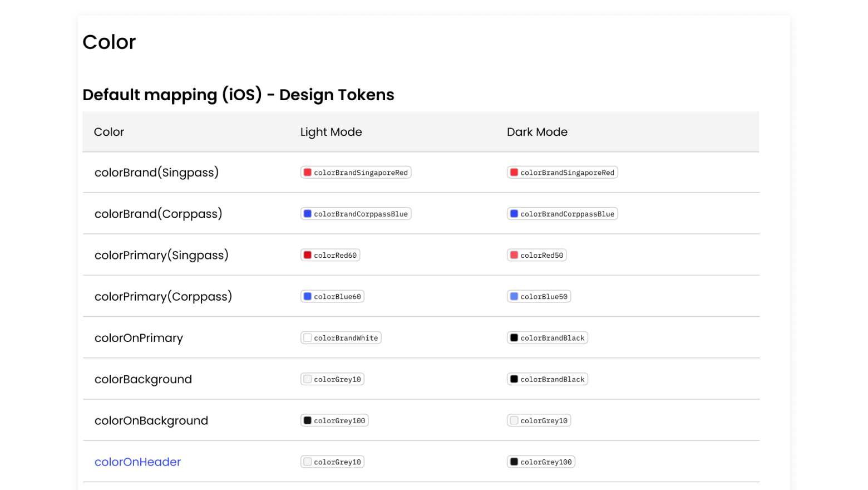The width and height of the screenshot is (868, 490).
Task: Click the colorBrandCorppassBlue dark mode chip
Action: click(562, 213)
